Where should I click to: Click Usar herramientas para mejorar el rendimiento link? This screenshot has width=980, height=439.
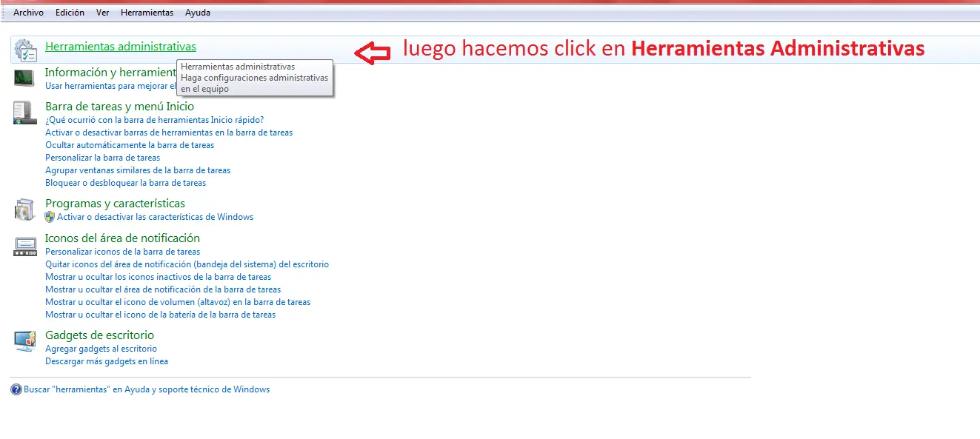pos(110,86)
